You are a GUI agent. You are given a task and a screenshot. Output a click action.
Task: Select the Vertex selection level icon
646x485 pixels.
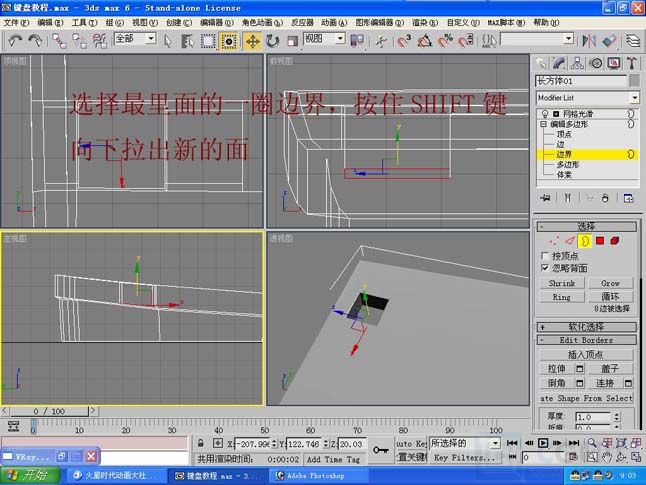pyautogui.click(x=554, y=241)
